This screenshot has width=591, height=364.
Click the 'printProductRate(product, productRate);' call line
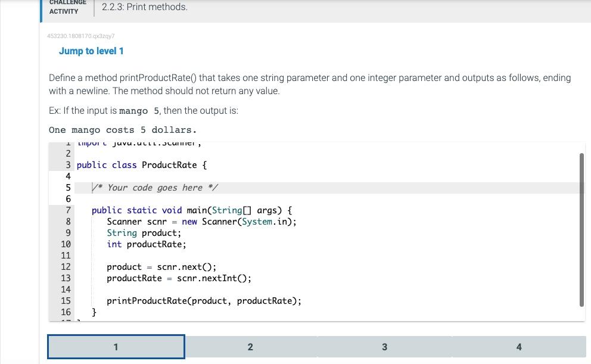coord(204,301)
